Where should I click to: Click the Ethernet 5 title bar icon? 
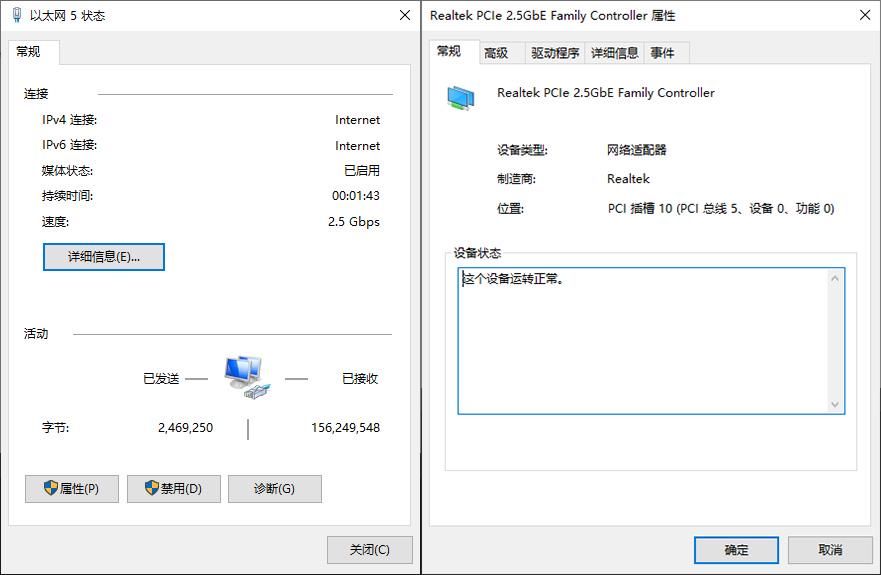(17, 15)
